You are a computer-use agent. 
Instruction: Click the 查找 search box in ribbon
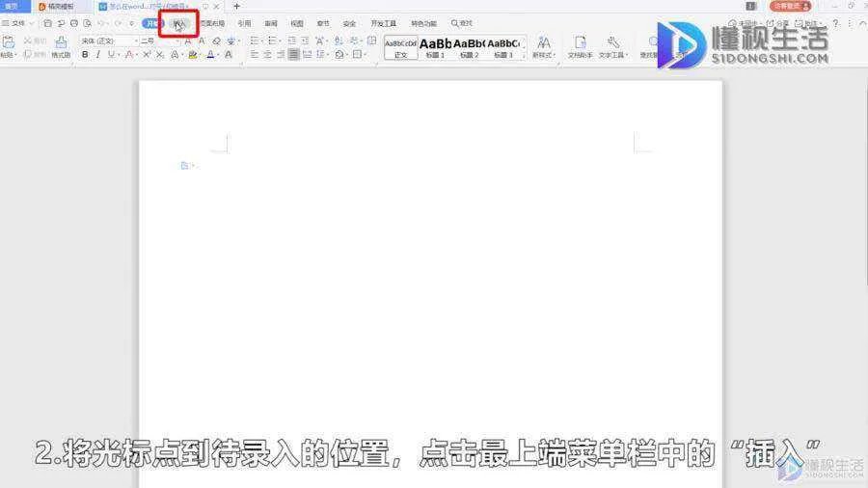pos(462,23)
